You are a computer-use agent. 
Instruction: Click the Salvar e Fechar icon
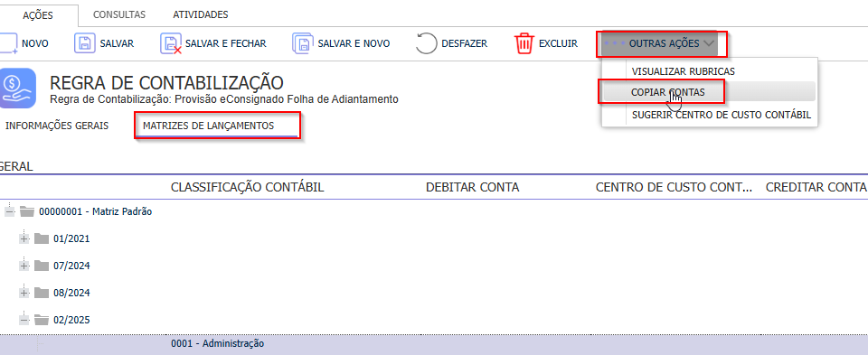click(x=171, y=43)
